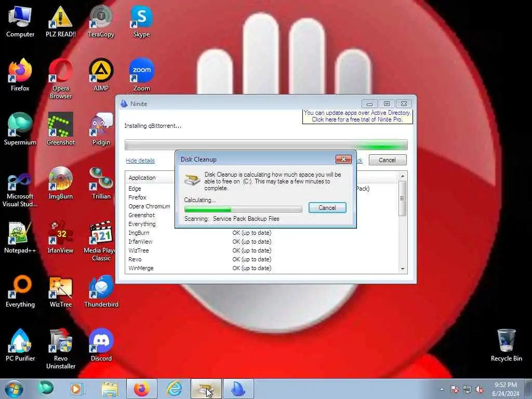Open Internet Explorer from the taskbar
This screenshot has height=399, width=532.
pos(174,389)
